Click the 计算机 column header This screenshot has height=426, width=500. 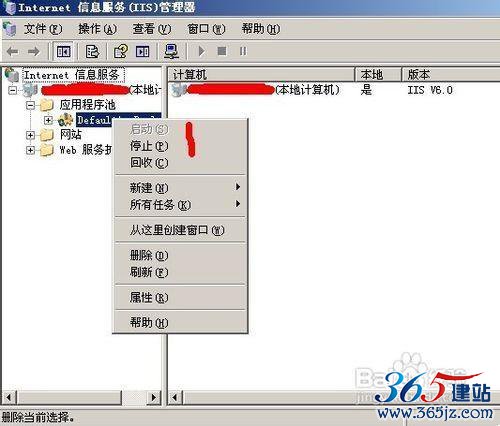point(261,74)
